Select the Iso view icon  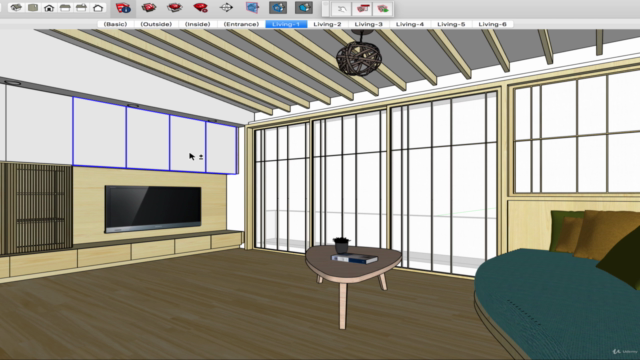pyautogui.click(x=16, y=8)
